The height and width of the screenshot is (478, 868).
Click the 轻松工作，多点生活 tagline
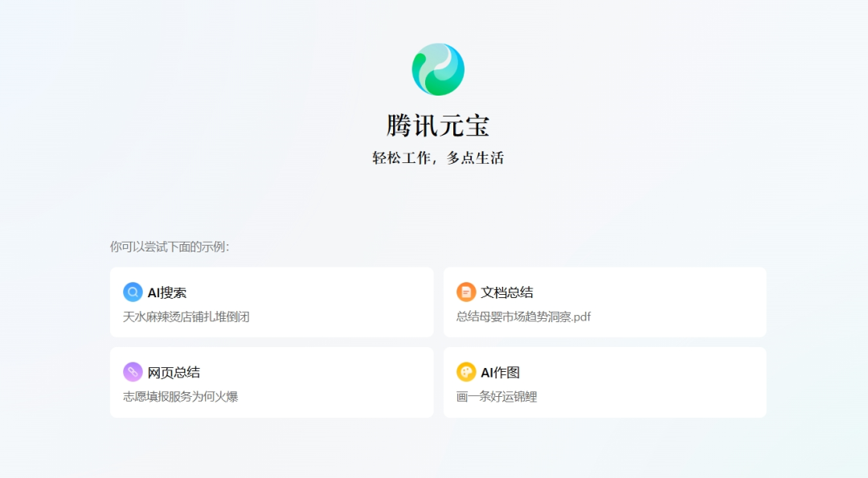pos(437,157)
